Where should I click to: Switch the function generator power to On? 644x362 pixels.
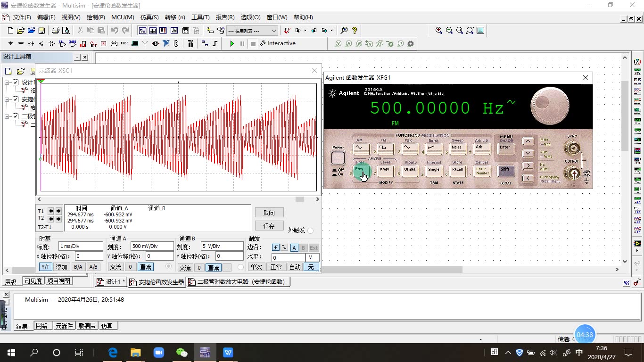pyautogui.click(x=339, y=157)
